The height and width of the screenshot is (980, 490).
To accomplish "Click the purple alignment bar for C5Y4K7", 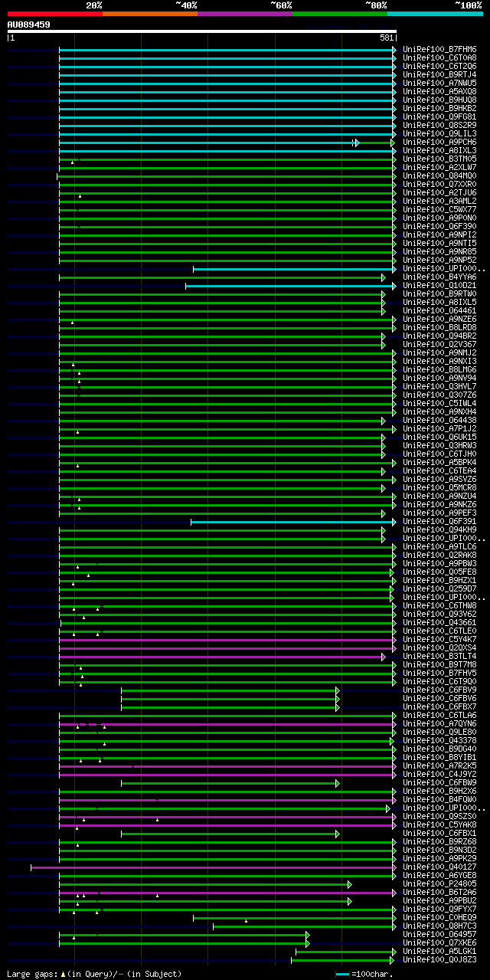I will coord(227,640).
